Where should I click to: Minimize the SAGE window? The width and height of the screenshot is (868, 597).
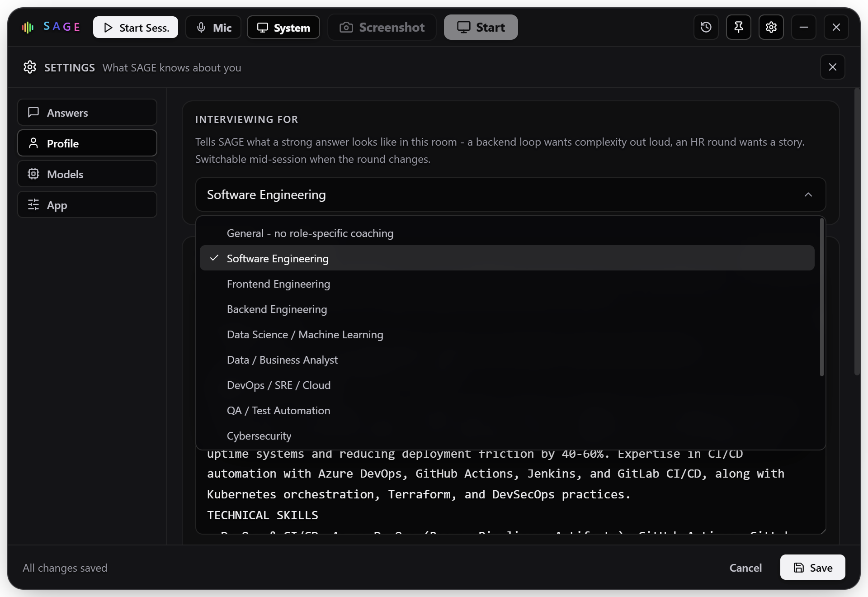point(804,27)
